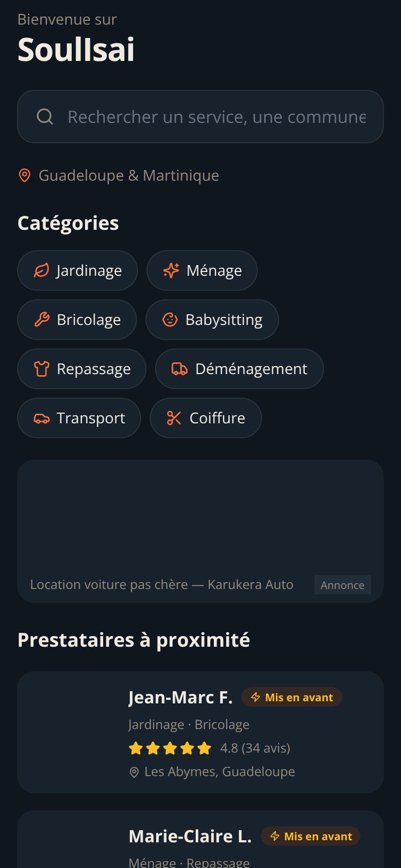Image resolution: width=401 pixels, height=868 pixels.
Task: Tap the Repassage shirt icon
Action: tap(42, 369)
